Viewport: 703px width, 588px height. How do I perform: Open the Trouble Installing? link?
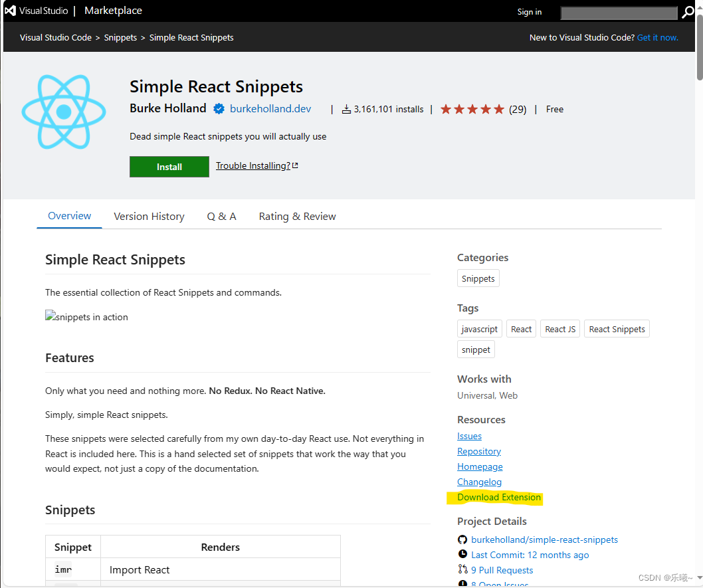pyautogui.click(x=253, y=166)
